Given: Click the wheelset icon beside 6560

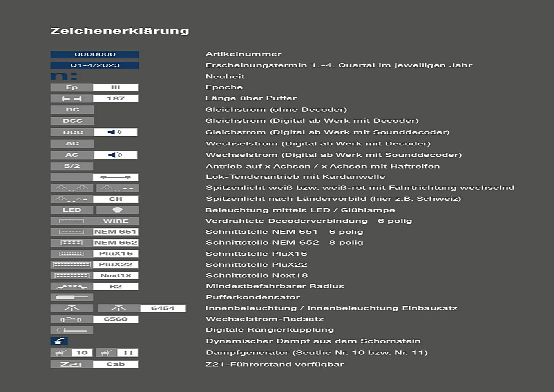Looking at the screenshot, I should (x=72, y=319).
